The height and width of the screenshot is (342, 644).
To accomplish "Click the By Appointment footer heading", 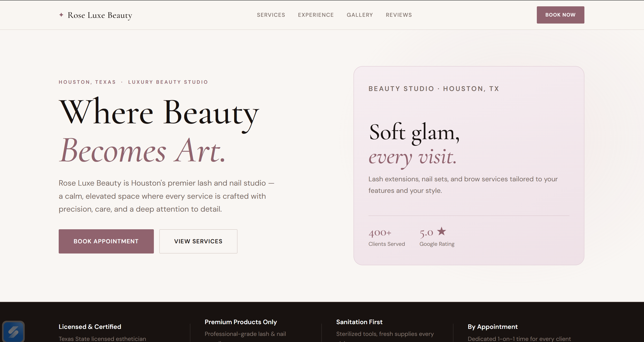I will pos(493,327).
